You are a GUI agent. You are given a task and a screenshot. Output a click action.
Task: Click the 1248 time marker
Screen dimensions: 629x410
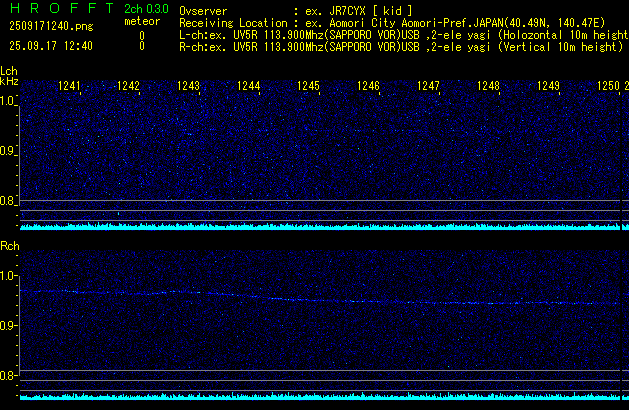[x=488, y=86]
